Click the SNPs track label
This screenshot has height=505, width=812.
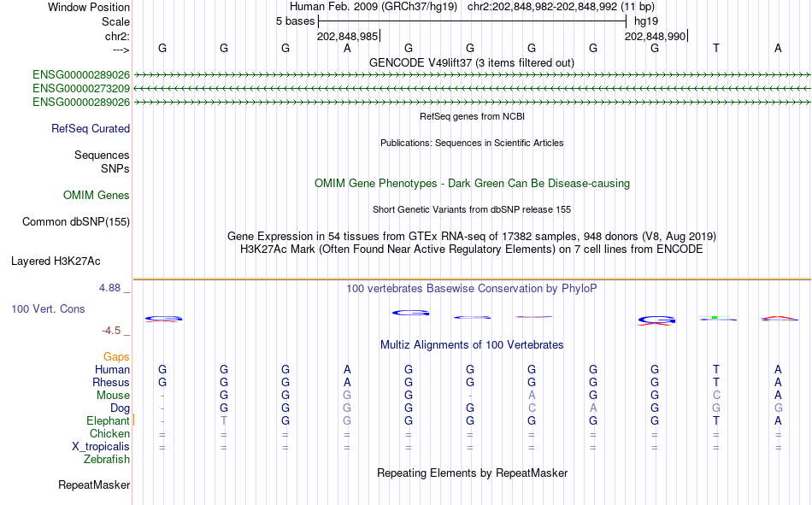115,169
